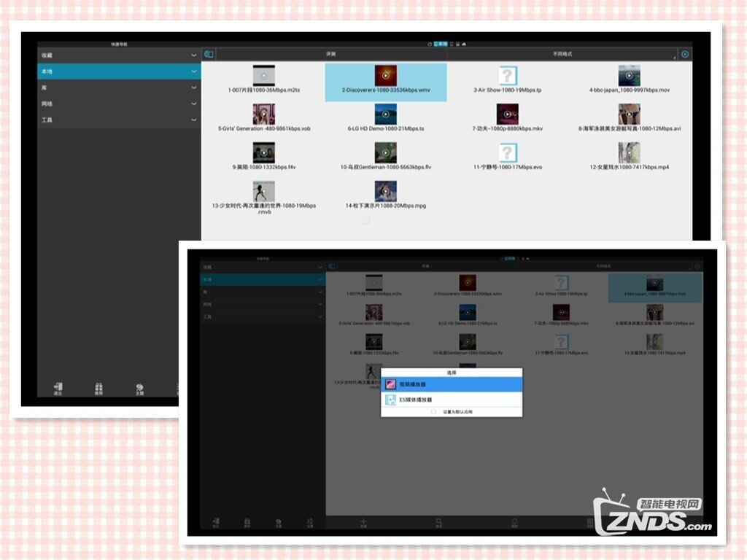Select 11-宁静号 evo file in upper window
This screenshot has height=560, width=747.
[x=508, y=157]
